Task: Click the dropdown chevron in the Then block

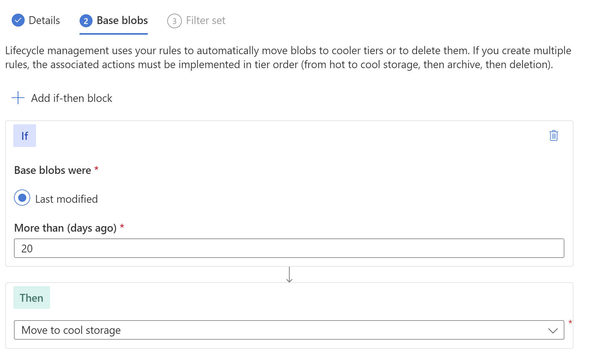Action: point(553,330)
